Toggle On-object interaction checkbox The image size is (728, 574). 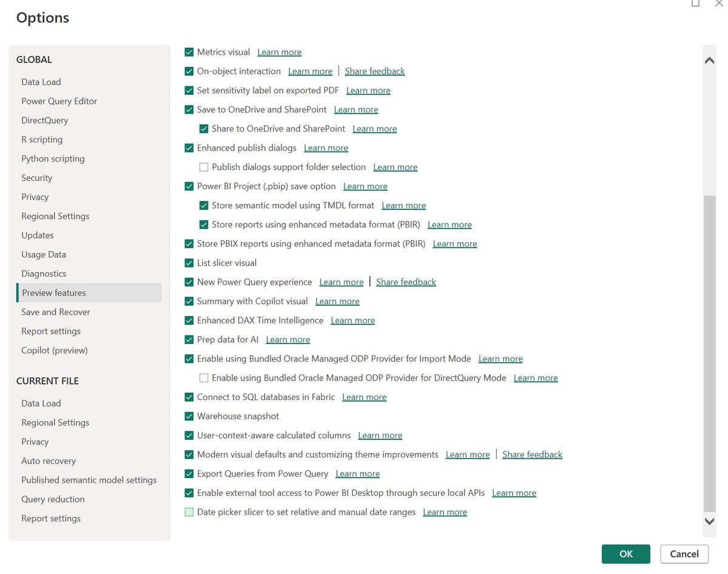click(x=189, y=71)
